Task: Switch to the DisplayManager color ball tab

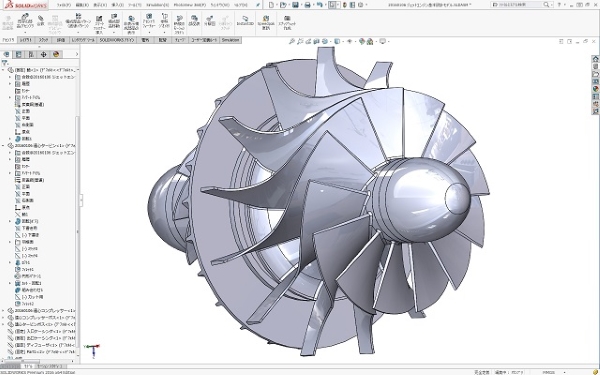Action: pyautogui.click(x=56, y=54)
